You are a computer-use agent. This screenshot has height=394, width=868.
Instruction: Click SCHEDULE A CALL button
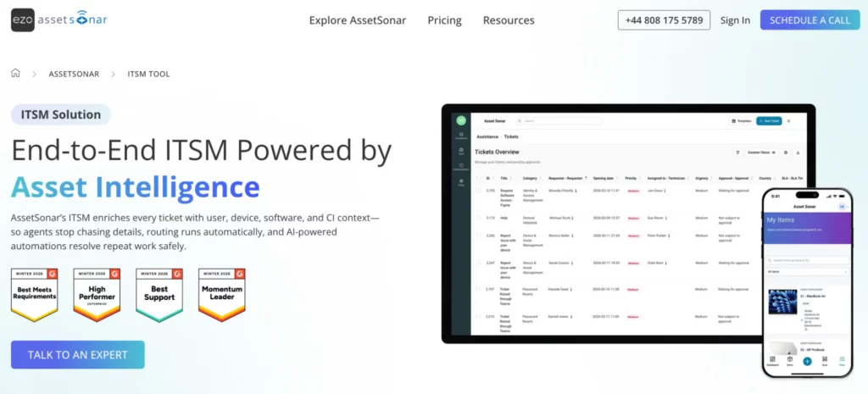(810, 20)
